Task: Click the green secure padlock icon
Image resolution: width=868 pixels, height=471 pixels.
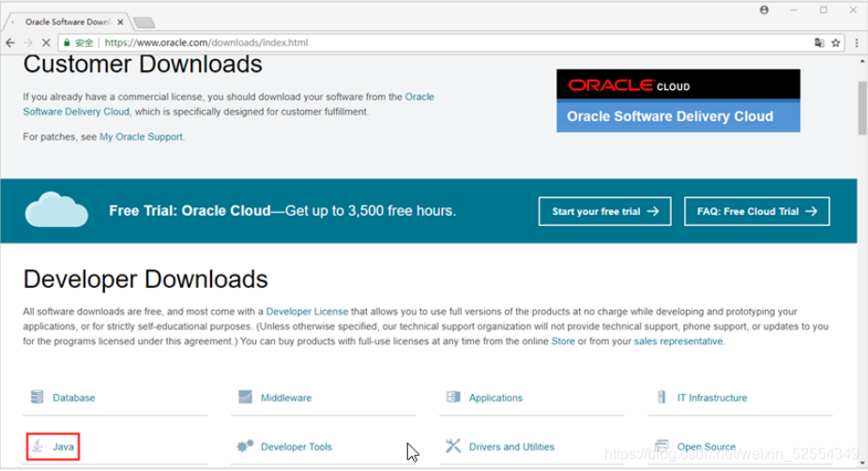Action: point(67,42)
